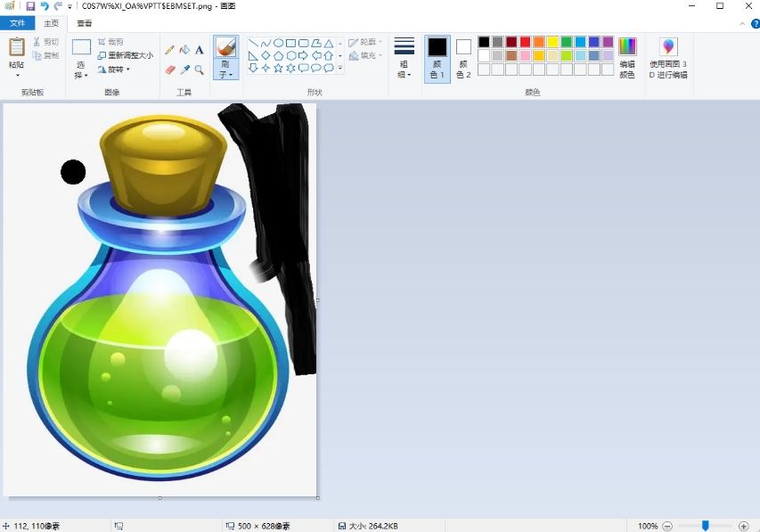Select the Pencil tool
Viewport: 760px width, 532px height.
point(169,50)
